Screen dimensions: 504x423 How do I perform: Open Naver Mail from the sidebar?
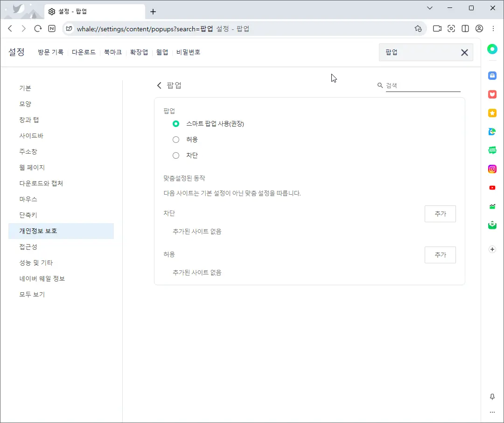(x=492, y=225)
